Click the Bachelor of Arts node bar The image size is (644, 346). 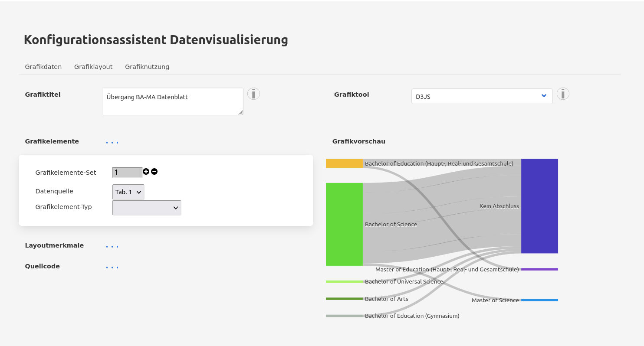(x=344, y=299)
